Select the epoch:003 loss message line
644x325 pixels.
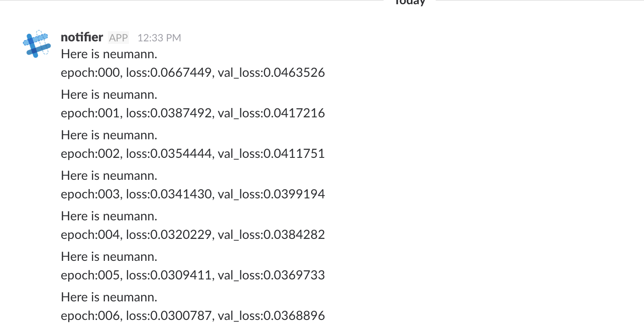click(193, 194)
